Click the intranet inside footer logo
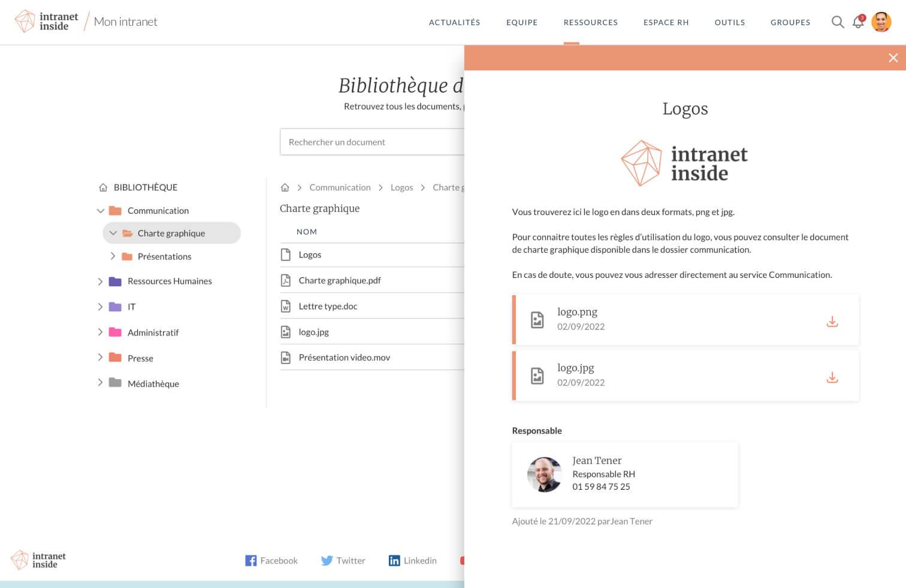Image resolution: width=906 pixels, height=588 pixels. pos(38,560)
